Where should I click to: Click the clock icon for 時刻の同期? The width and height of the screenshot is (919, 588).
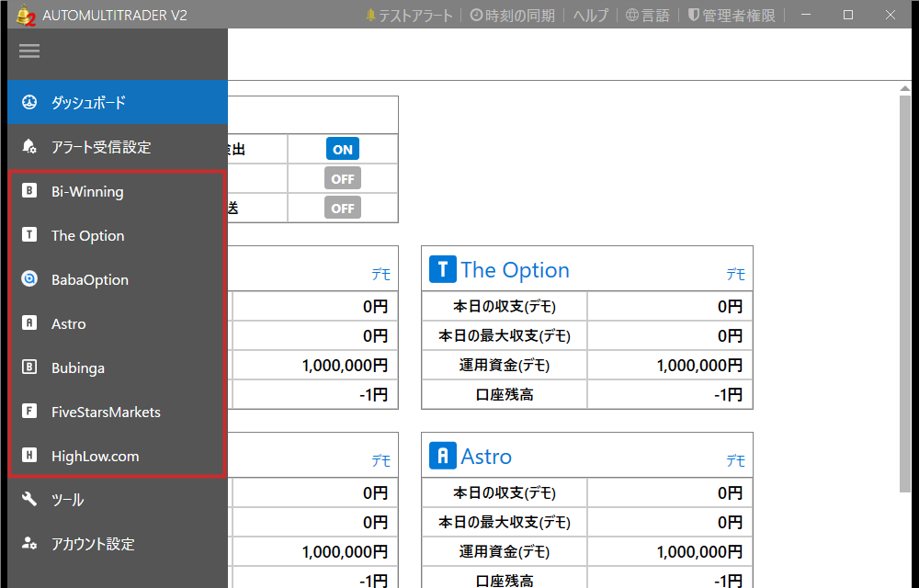click(x=476, y=16)
